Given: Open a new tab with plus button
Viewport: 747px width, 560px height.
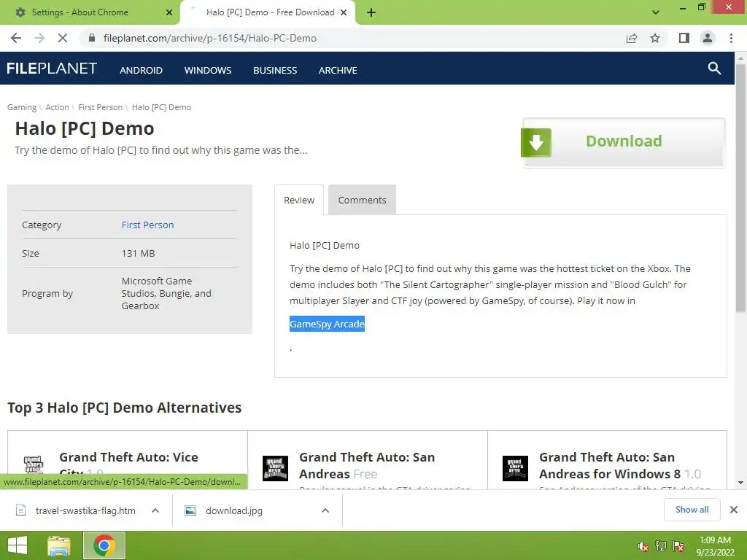Looking at the screenshot, I should pos(371,13).
